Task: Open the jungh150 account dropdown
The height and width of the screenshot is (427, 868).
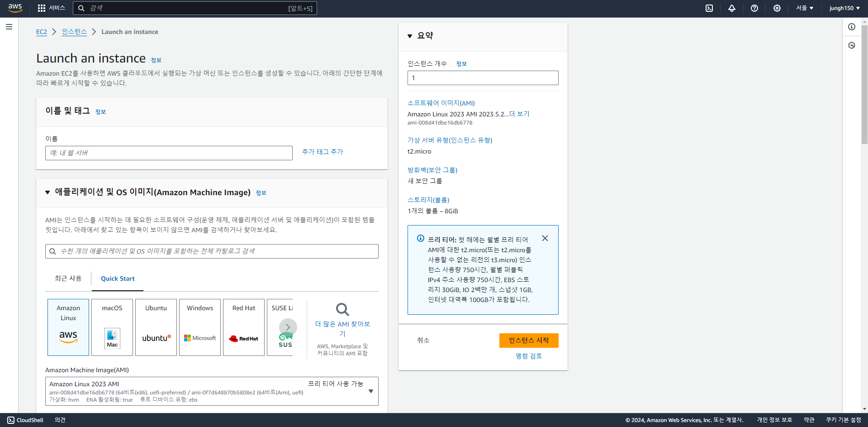Action: [844, 8]
